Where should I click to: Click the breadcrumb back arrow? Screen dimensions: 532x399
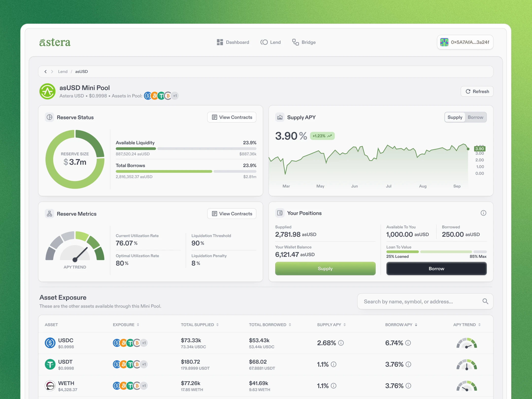point(46,72)
